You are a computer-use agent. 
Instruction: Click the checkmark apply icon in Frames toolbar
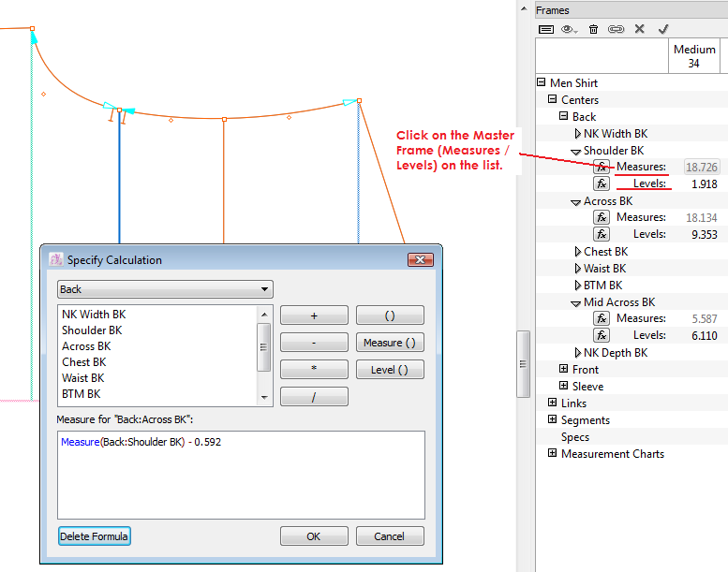coord(663,29)
